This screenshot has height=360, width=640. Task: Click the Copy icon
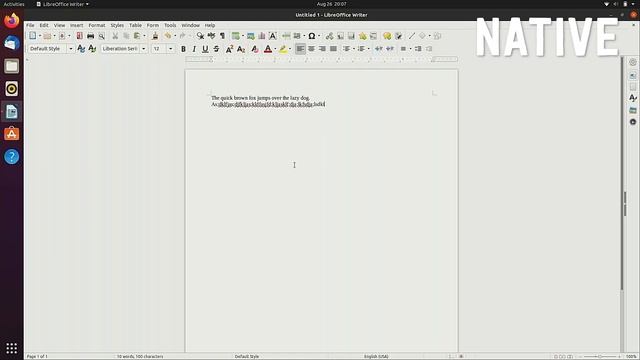(x=126, y=36)
